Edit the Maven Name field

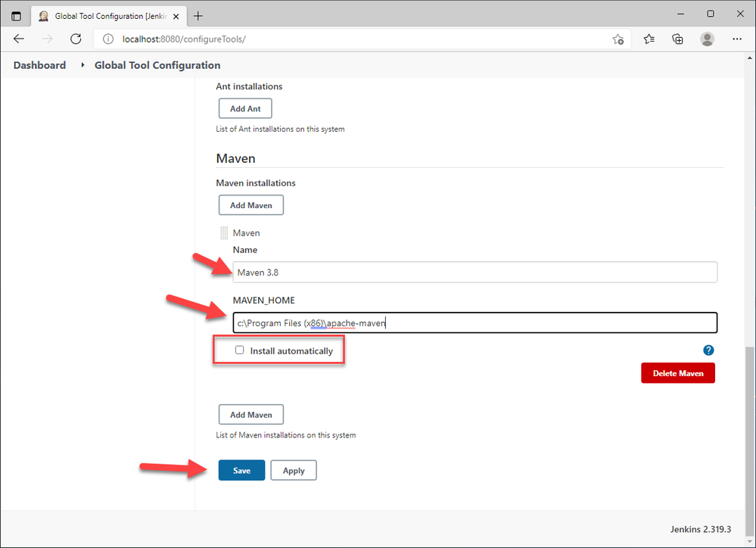pyautogui.click(x=475, y=272)
